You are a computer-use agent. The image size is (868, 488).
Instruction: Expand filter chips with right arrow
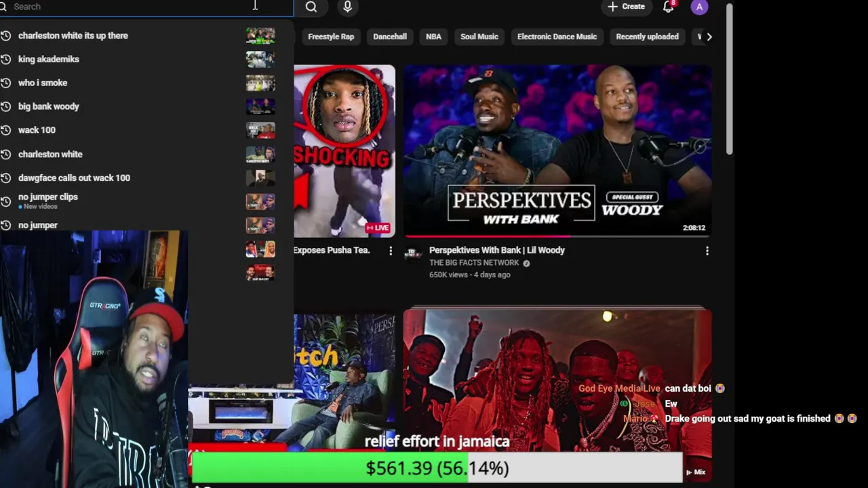709,37
